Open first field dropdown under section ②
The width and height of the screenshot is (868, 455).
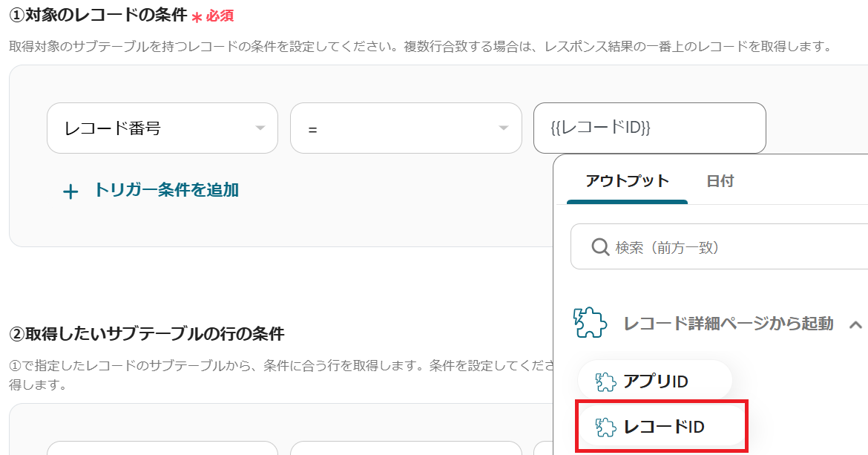pos(162,448)
